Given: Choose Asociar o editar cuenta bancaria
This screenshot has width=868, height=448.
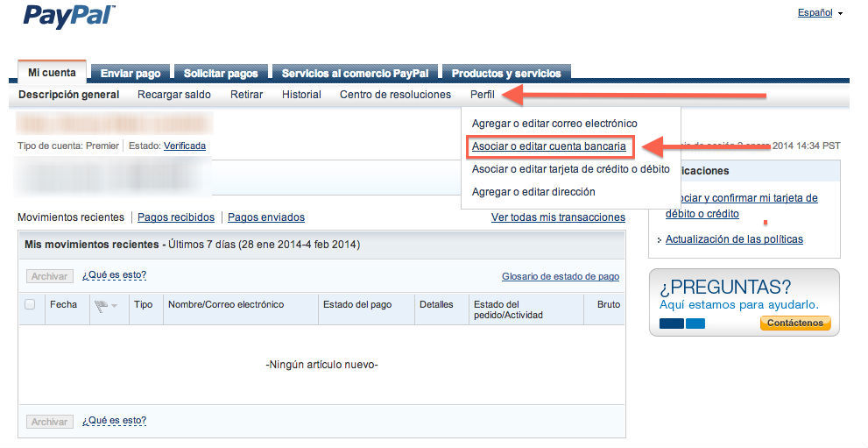Looking at the screenshot, I should coord(549,146).
